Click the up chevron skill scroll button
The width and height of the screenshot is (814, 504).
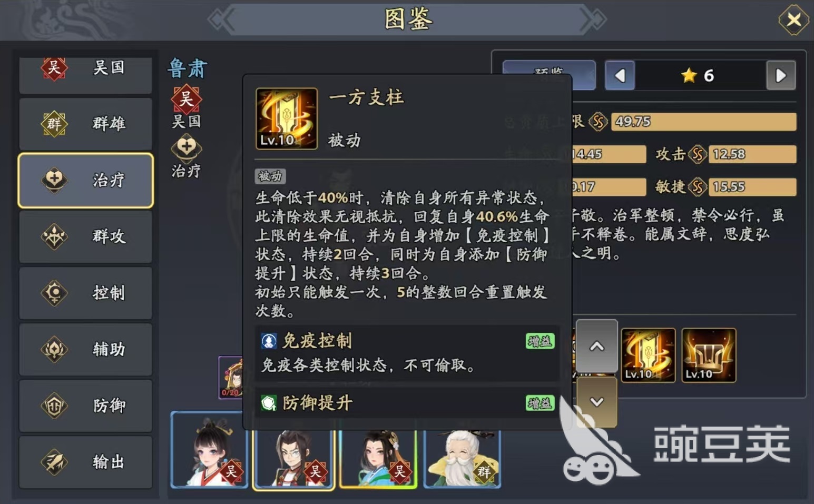click(x=596, y=346)
